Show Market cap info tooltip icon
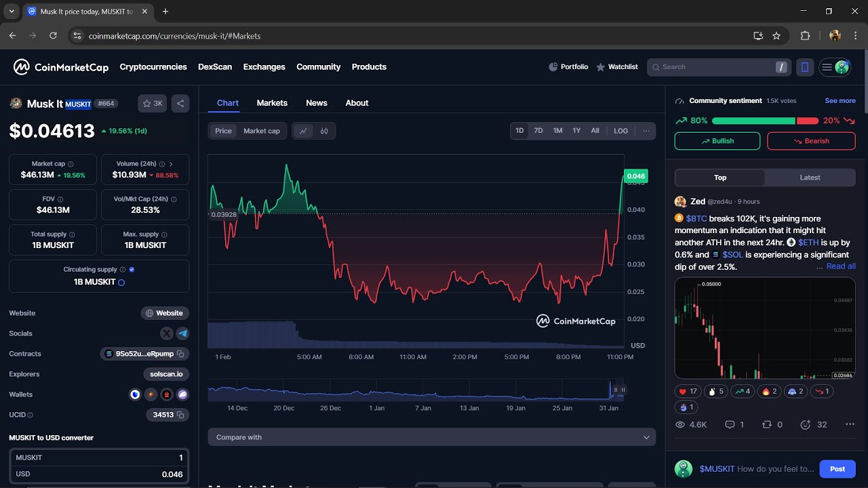 [71, 164]
